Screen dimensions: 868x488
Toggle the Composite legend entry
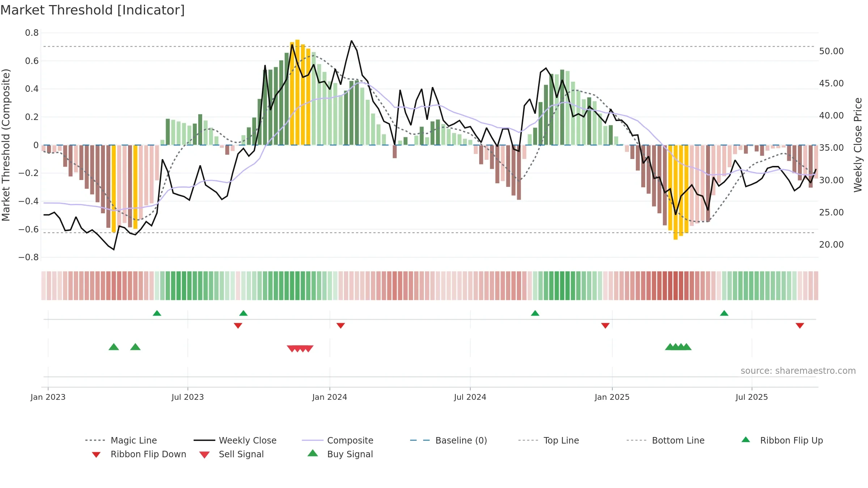tap(337, 440)
